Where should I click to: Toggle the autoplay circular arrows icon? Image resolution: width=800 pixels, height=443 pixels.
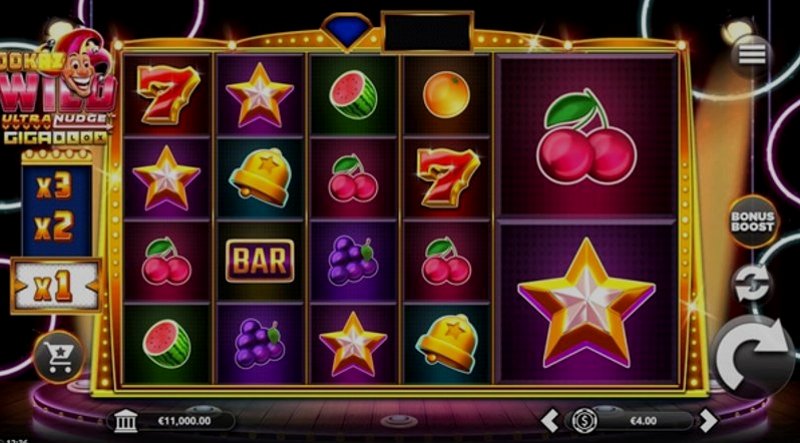(751, 284)
